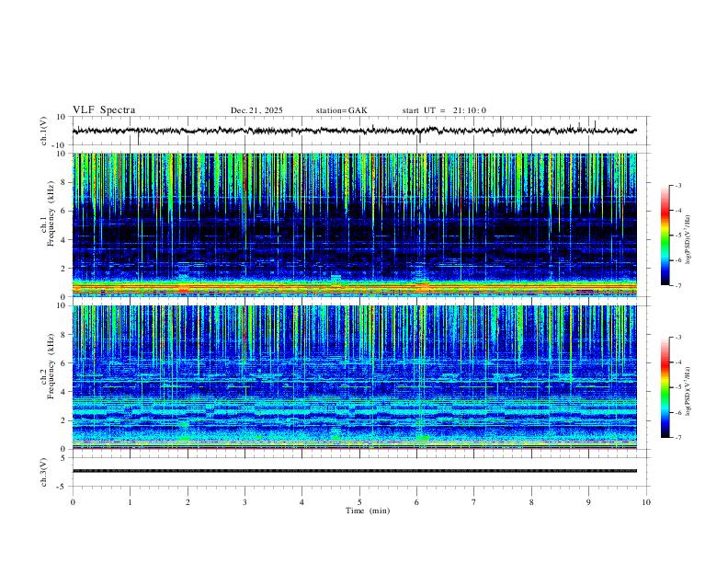Select the date text "Dec. 21, 2025"
This screenshot has width=728, height=563.
pyautogui.click(x=256, y=110)
